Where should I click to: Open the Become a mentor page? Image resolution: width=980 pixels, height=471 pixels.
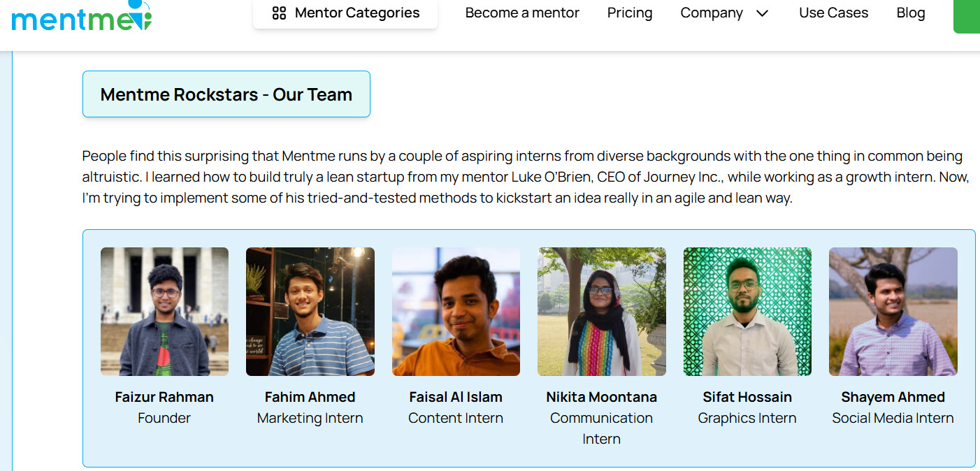(x=522, y=13)
